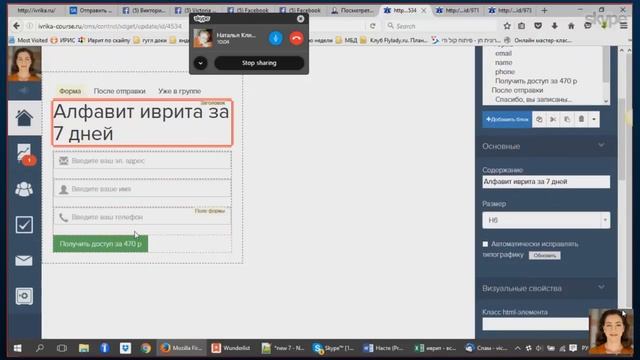Switch to Форма tab
Screen dimensions: 640x360
pos(70,91)
